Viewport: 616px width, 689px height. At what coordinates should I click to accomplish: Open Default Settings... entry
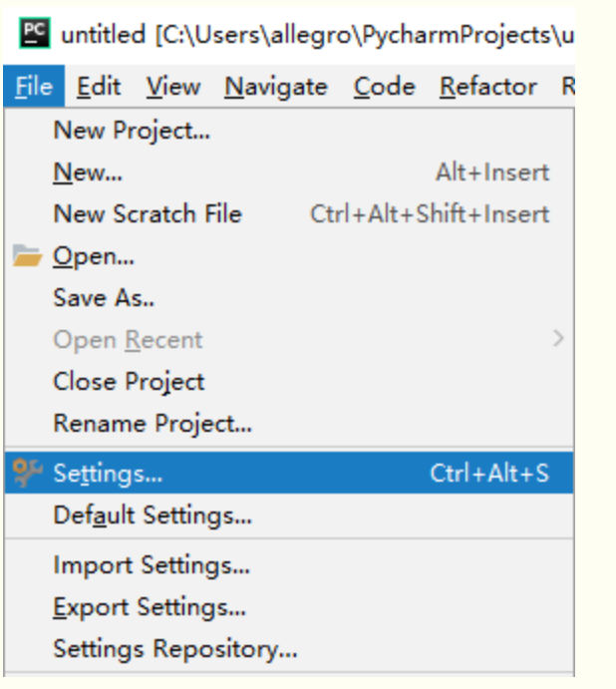[x=152, y=517]
